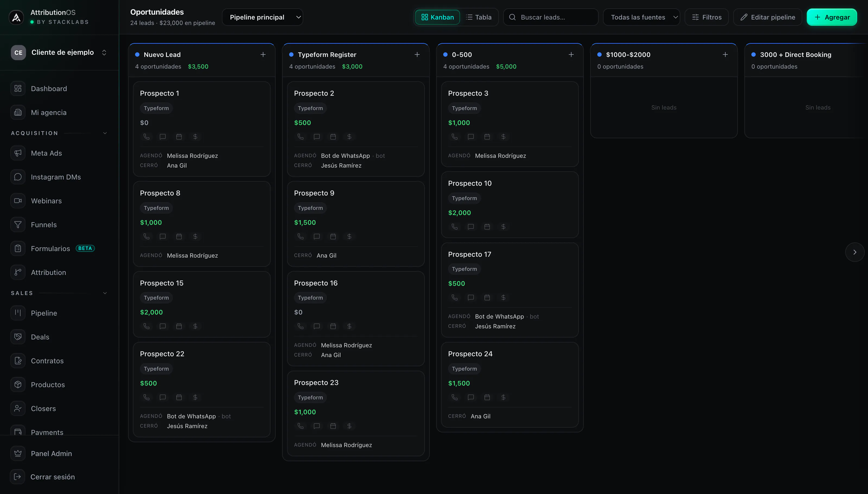Add opportunity to $1000-$2000 column

tap(725, 54)
